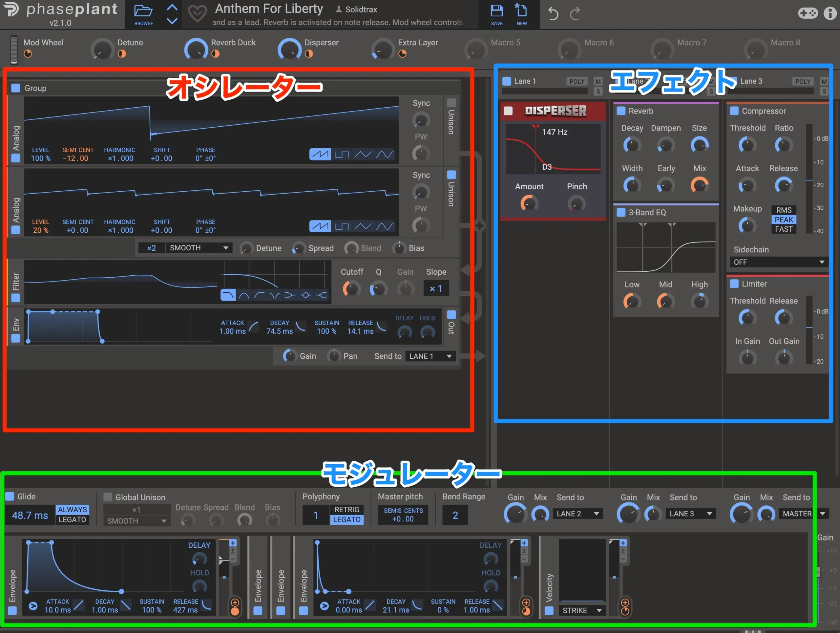Enable Global Unison checkbox
840x633 pixels.
click(108, 497)
